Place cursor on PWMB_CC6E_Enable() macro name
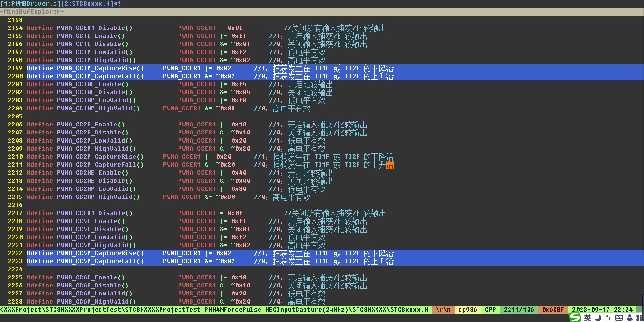 pyautogui.click(x=91, y=277)
